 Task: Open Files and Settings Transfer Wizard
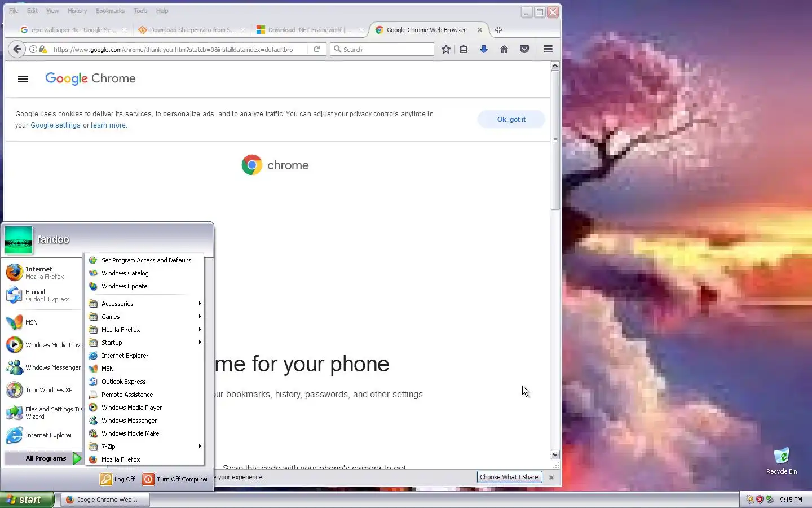click(x=43, y=413)
